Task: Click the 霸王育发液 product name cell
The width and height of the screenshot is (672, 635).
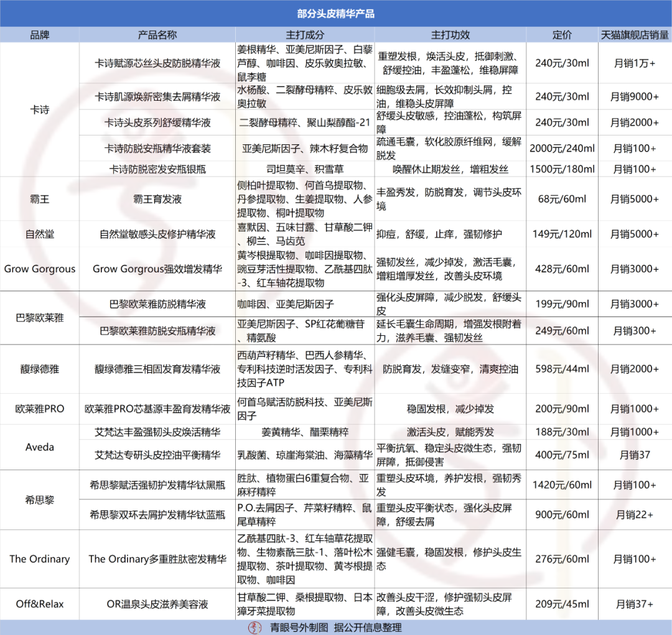Action: [x=157, y=199]
